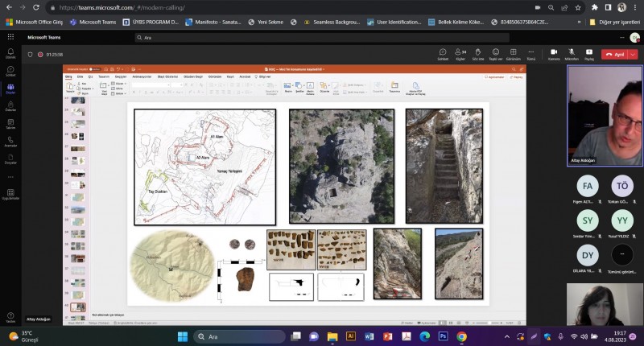Raise hand with Söz iste button
Image resolution: width=644 pixels, height=346 pixels.
[478, 53]
